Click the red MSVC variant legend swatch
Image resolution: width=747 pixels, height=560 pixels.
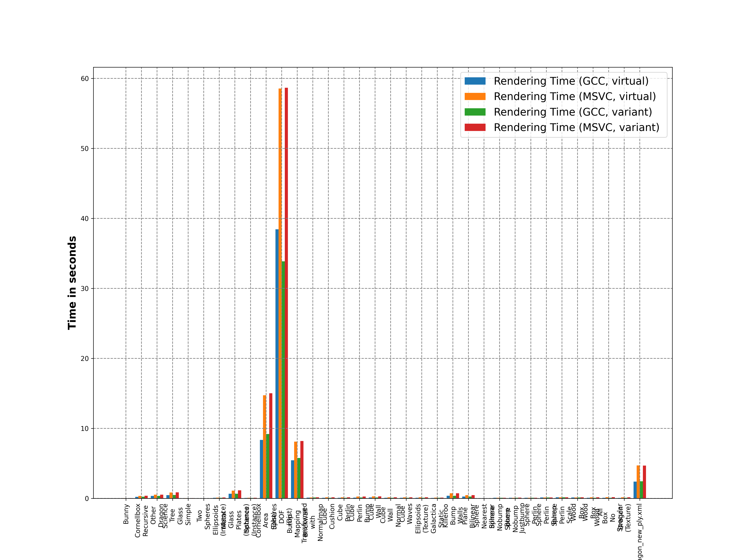475,127
